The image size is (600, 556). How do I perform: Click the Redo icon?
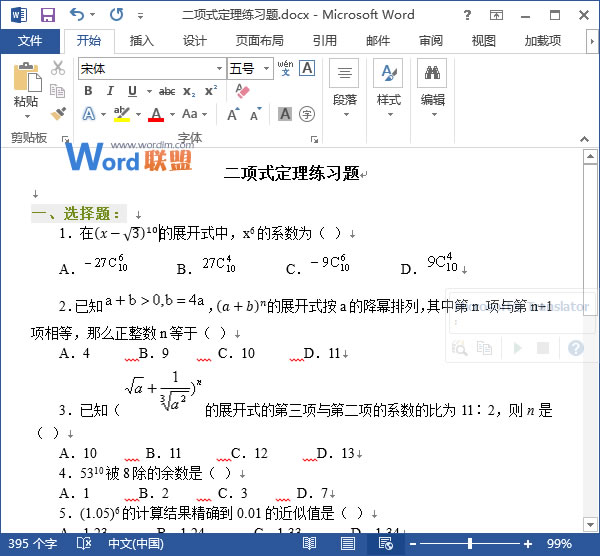pyautogui.click(x=117, y=15)
